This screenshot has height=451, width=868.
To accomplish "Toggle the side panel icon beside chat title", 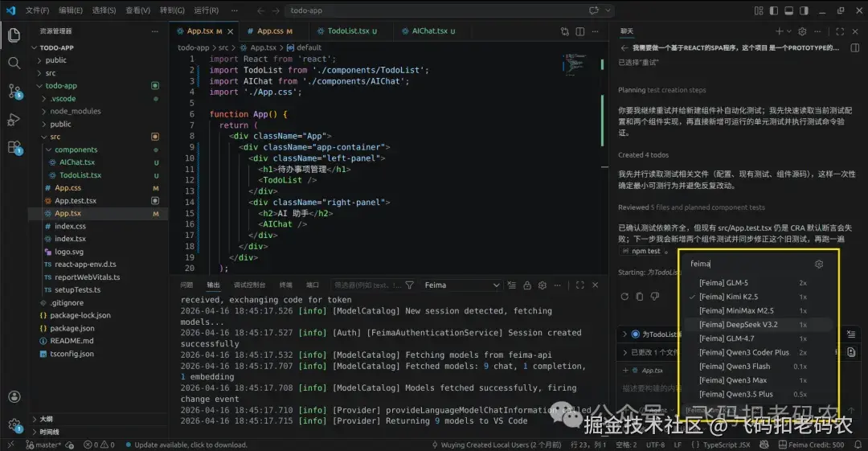I will coord(854,48).
